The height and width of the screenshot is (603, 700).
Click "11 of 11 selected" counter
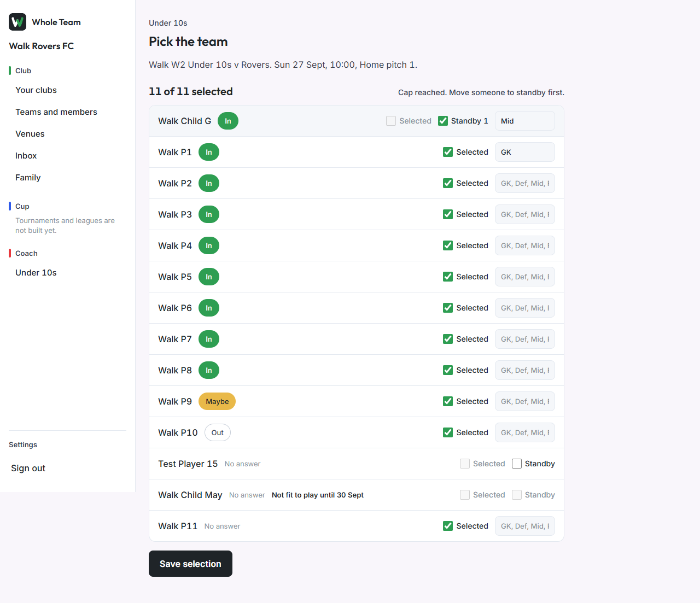pos(191,91)
